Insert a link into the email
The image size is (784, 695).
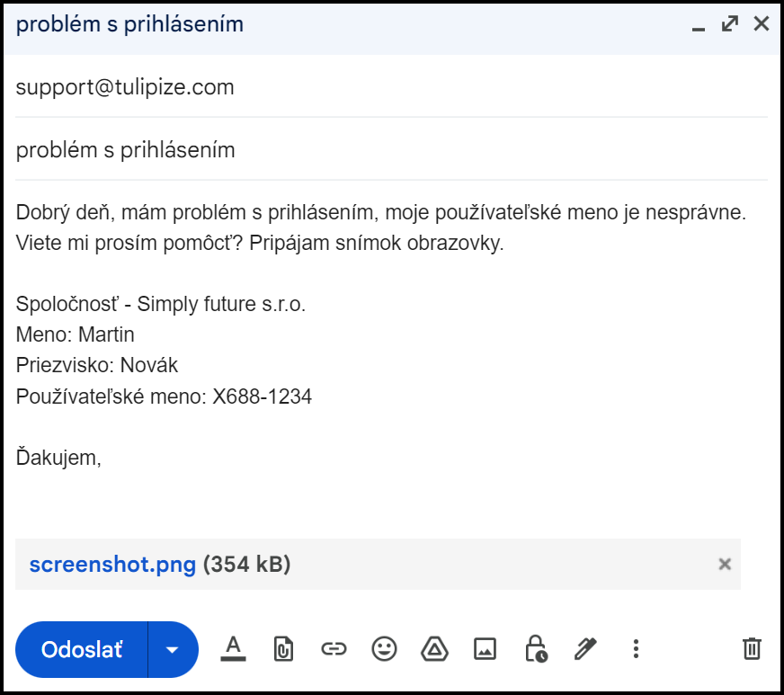tap(334, 648)
